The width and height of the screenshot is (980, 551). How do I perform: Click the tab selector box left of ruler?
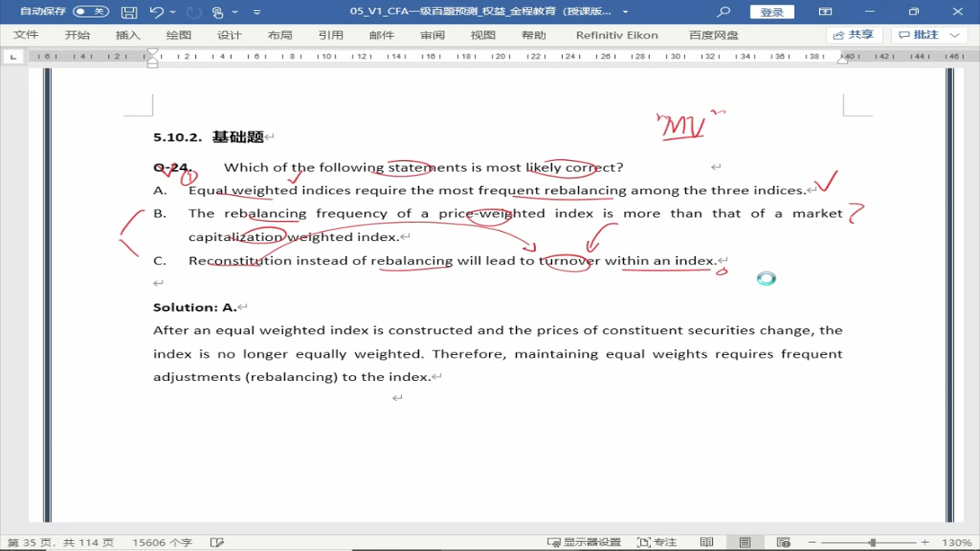(13, 57)
